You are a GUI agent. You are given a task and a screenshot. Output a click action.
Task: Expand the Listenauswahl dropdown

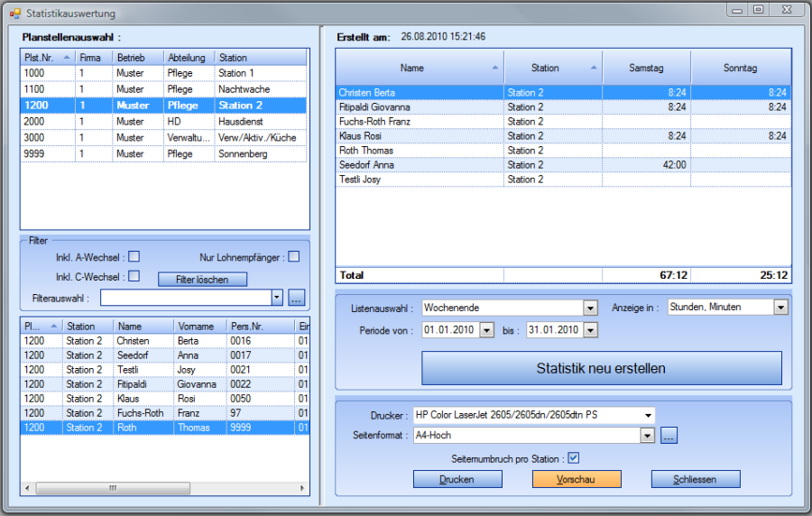point(590,308)
